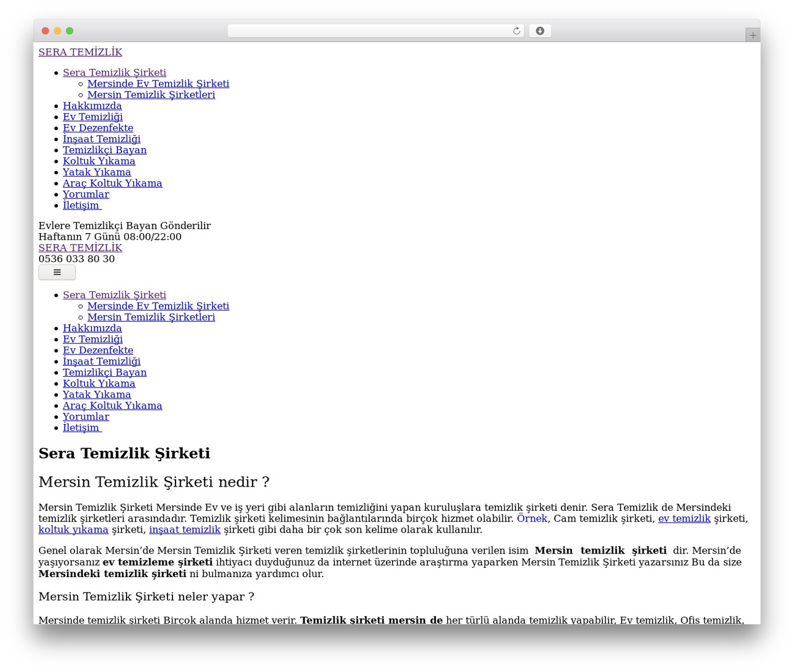The image size is (794, 672).
Task: Follow the Örnek link in paragraph
Action: point(532,519)
